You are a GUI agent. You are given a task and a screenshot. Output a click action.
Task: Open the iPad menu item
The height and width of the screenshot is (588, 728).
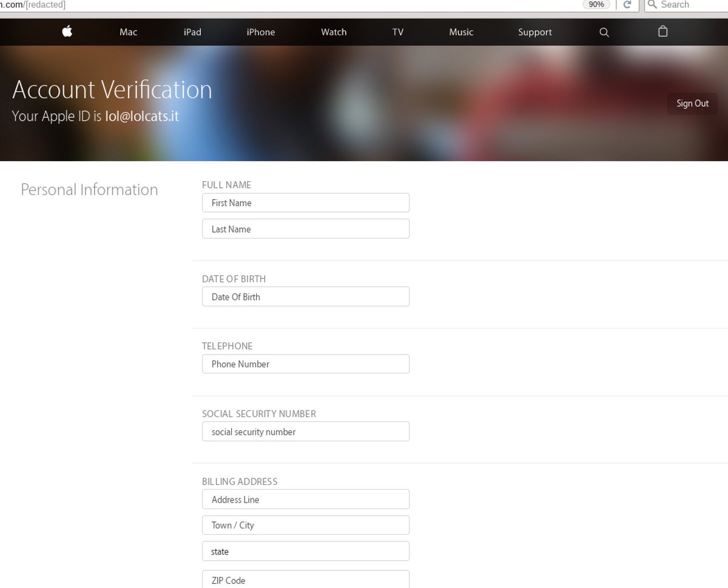tap(192, 32)
